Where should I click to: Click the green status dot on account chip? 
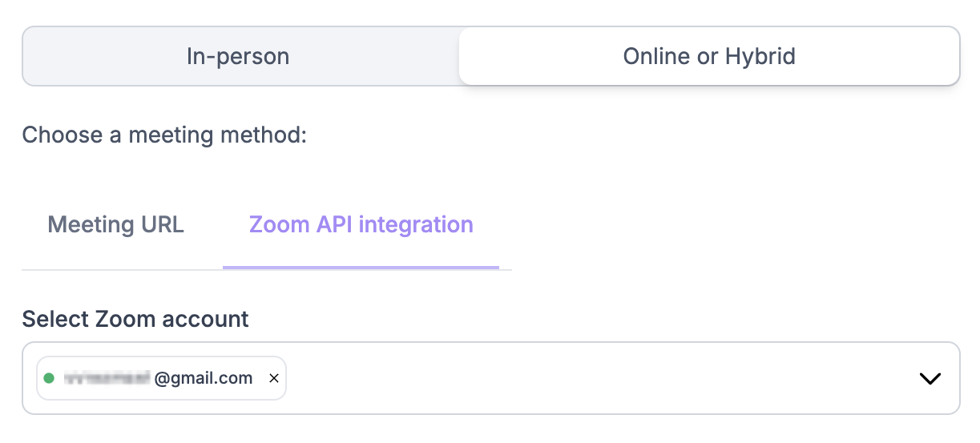click(x=49, y=378)
